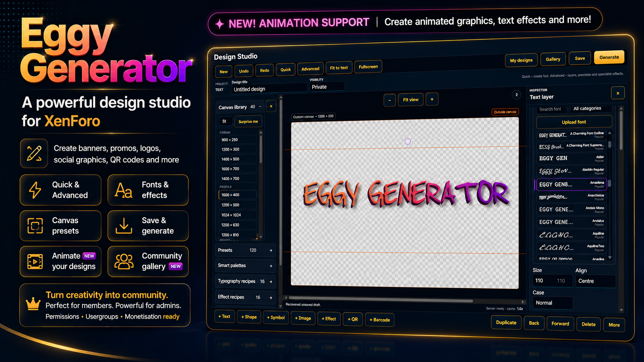Screen dimensions: 644x362
Task: Click the Save button
Action: [580, 58]
